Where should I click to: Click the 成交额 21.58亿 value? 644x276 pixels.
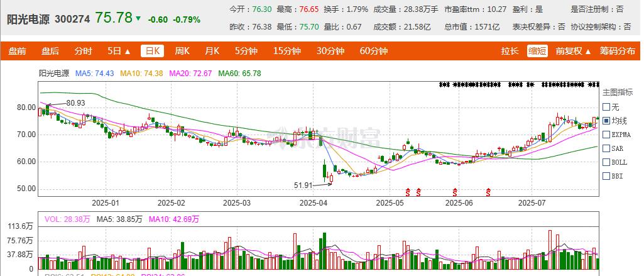pos(417,27)
